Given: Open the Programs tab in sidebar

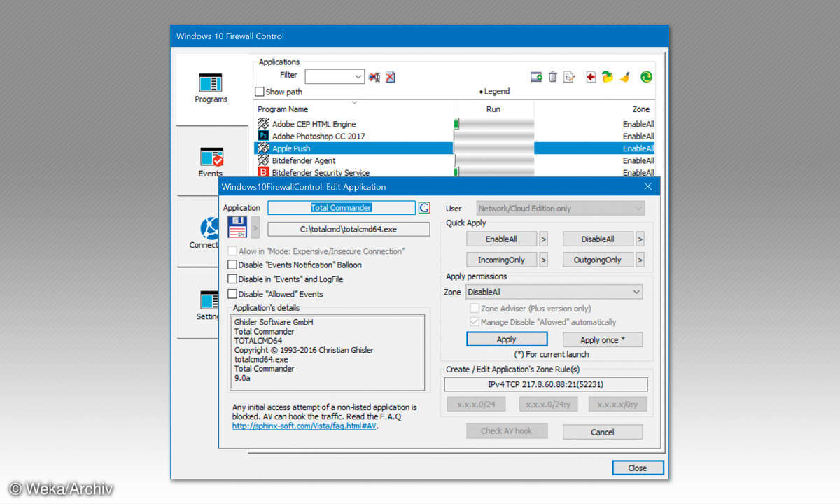Looking at the screenshot, I should (211, 89).
